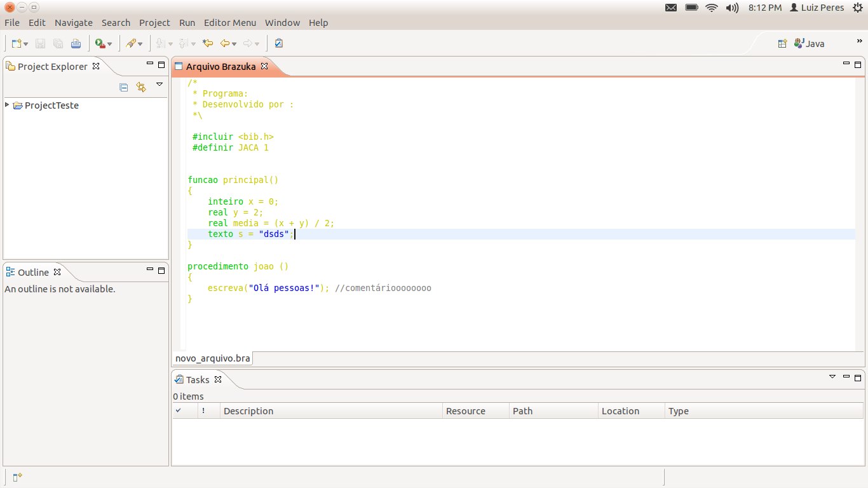Image resolution: width=868 pixels, height=488 pixels.
Task: Minimize the Outline panel
Action: click(x=150, y=269)
